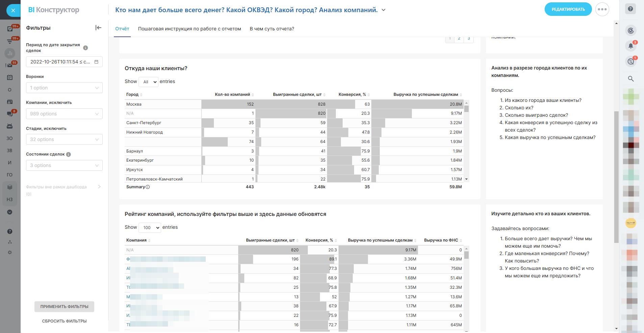
Task: Sort company rating by Конверсия, %
Action: pos(321,240)
